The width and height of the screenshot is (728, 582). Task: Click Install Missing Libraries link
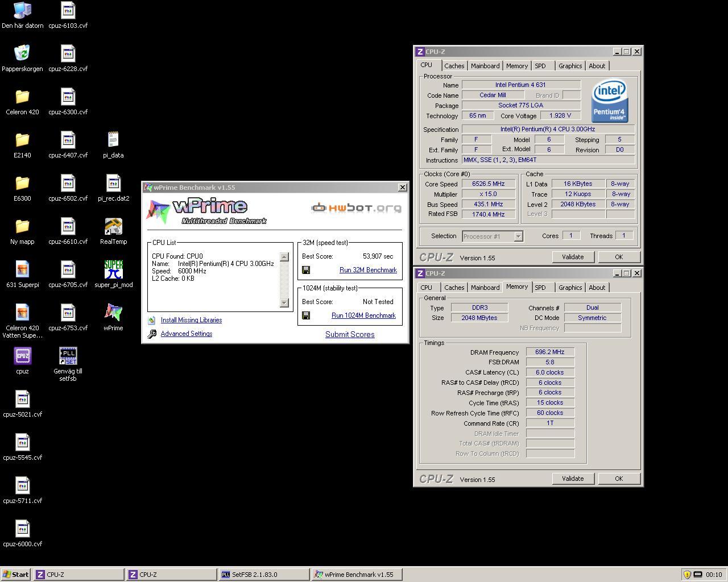pyautogui.click(x=191, y=320)
